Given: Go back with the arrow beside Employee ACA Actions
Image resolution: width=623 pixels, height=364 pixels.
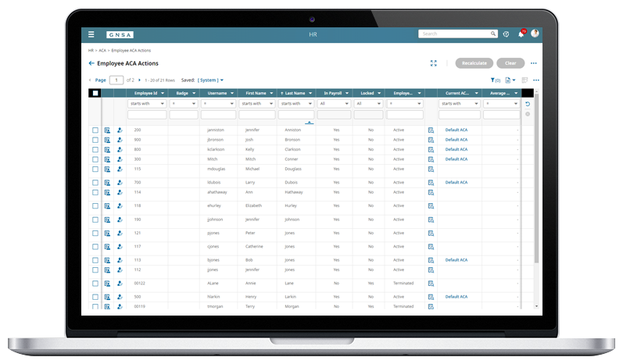Looking at the screenshot, I should pyautogui.click(x=91, y=63).
